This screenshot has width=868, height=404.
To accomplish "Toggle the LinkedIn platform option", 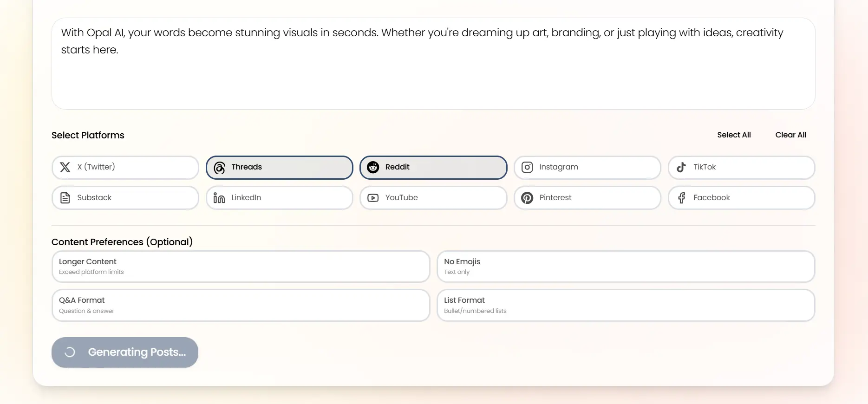I will pos(280,198).
